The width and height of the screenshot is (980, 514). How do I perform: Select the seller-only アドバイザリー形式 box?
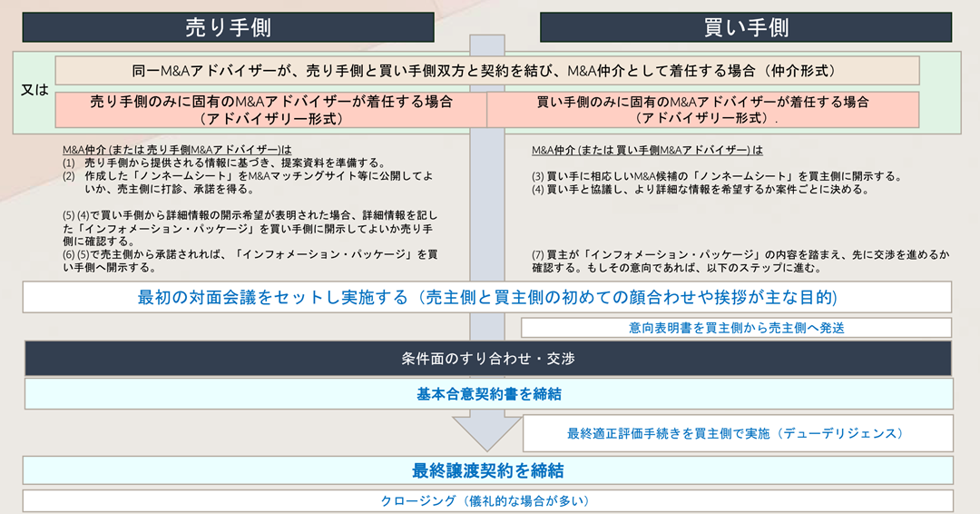click(x=271, y=110)
